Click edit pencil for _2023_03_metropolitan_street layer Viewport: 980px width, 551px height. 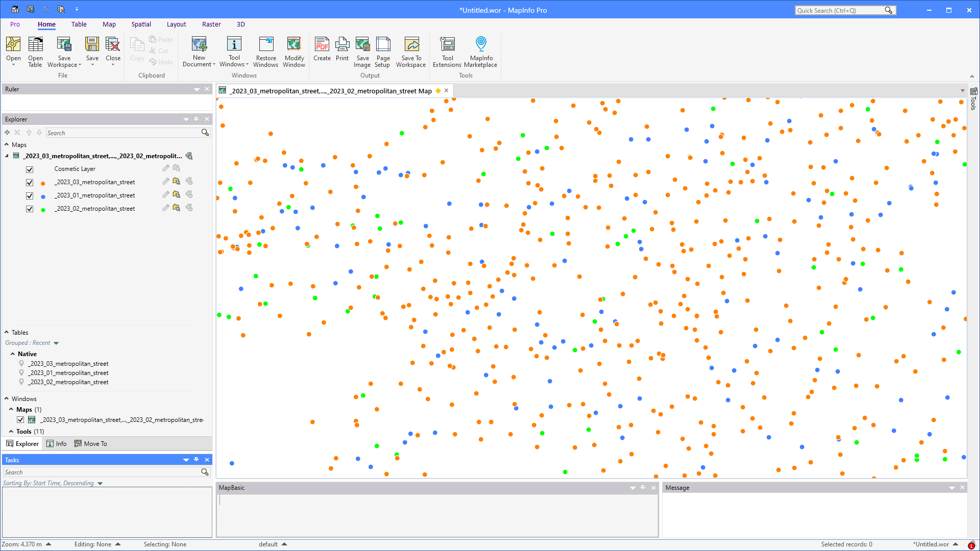[165, 181]
